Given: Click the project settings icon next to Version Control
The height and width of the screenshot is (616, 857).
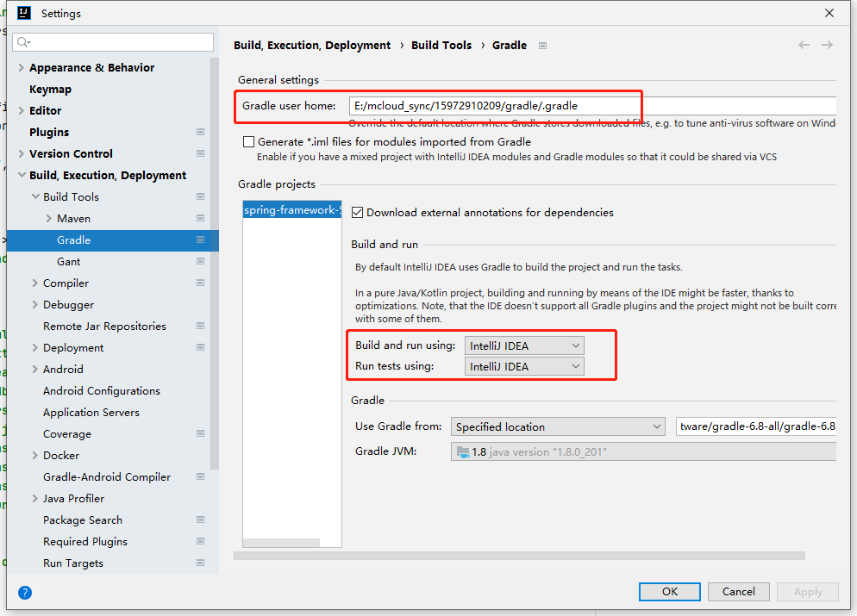Looking at the screenshot, I should click(201, 153).
